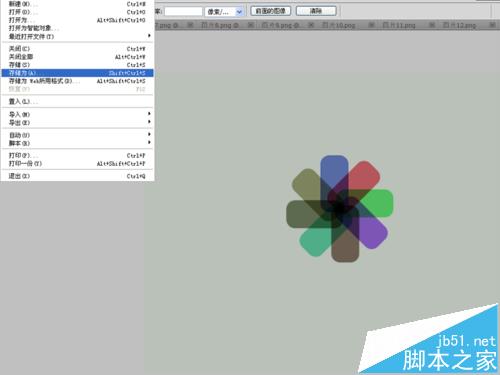Screen dimensions: 500x375
Task: Close the 图片12.png document tab
Action: coord(492,25)
